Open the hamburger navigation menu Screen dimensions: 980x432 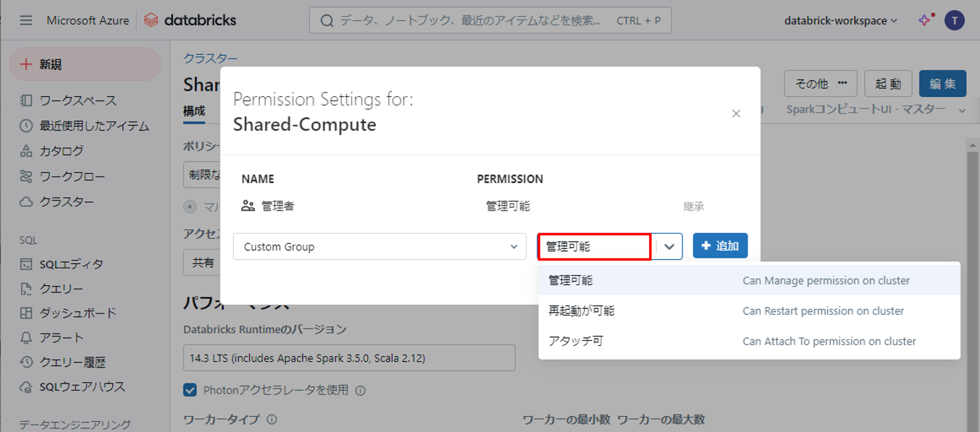click(26, 20)
